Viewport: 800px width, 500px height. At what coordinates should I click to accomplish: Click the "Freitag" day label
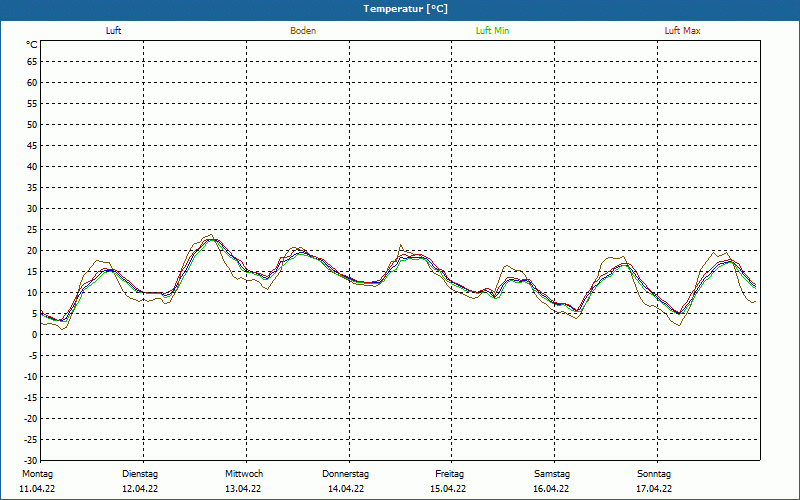449,474
